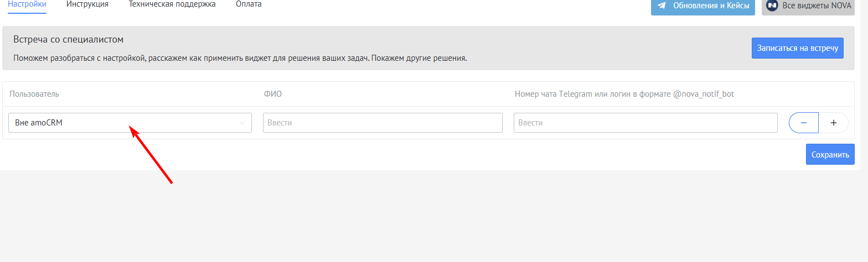
Task: Remove the row with the minus button
Action: click(803, 123)
